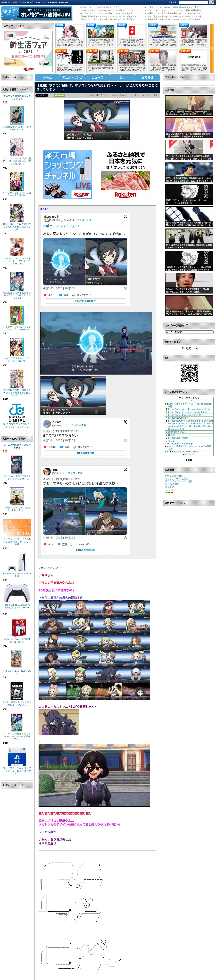
Task: Open info icon on ノザ男労's tweet
Action: pos(125,441)
